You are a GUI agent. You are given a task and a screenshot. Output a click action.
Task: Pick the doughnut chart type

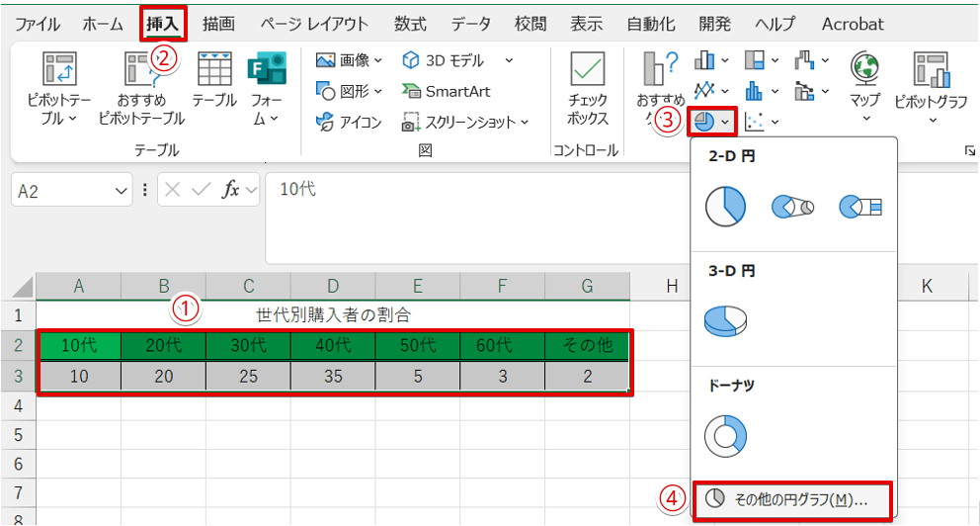pyautogui.click(x=725, y=434)
